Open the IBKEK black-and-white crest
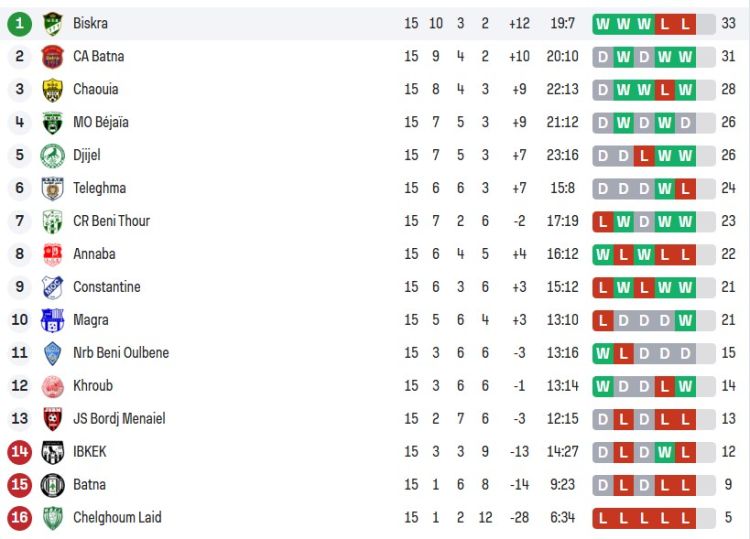750x539 pixels. pyautogui.click(x=53, y=452)
